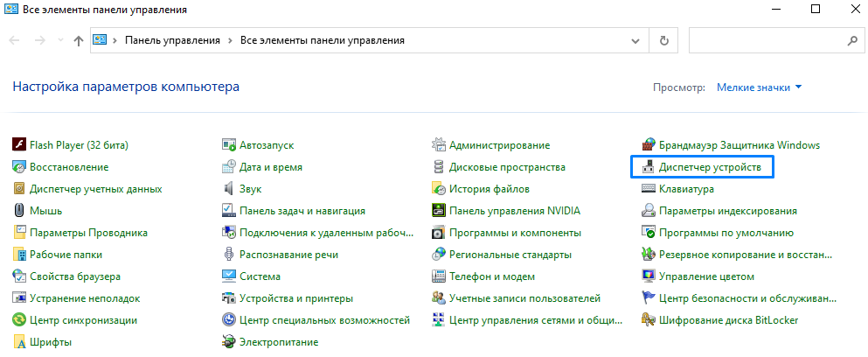868x357 pixels.
Task: Expand the chevron before Панель управления breadcrumb
Action: coord(115,40)
